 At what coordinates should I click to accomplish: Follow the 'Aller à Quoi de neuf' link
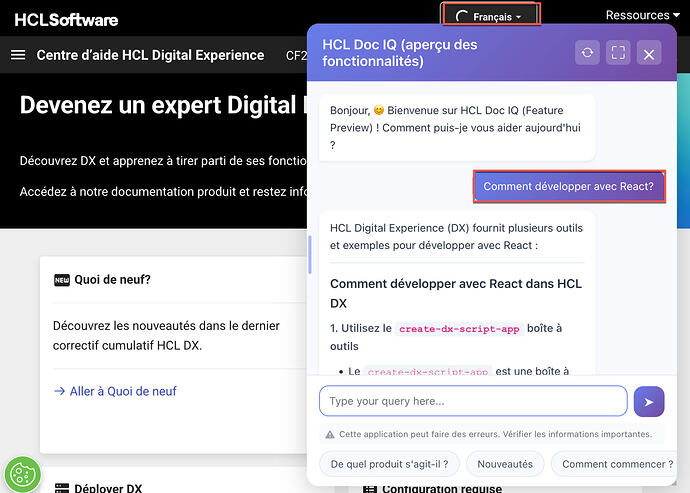pyautogui.click(x=115, y=391)
